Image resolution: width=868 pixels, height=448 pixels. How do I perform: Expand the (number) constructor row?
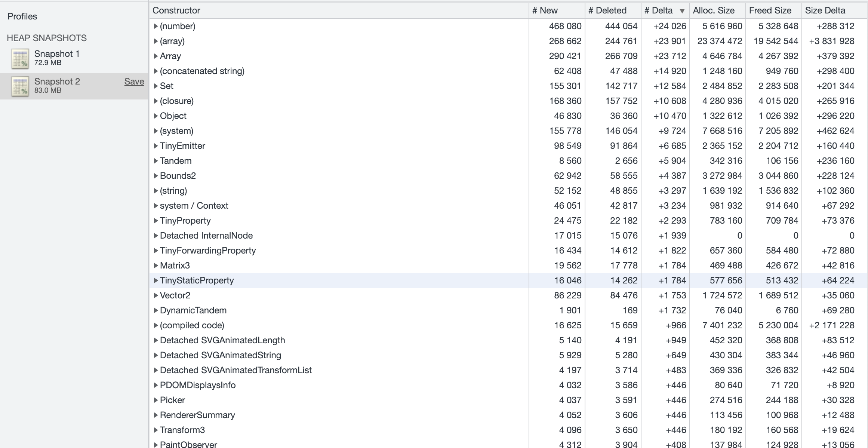pos(156,26)
